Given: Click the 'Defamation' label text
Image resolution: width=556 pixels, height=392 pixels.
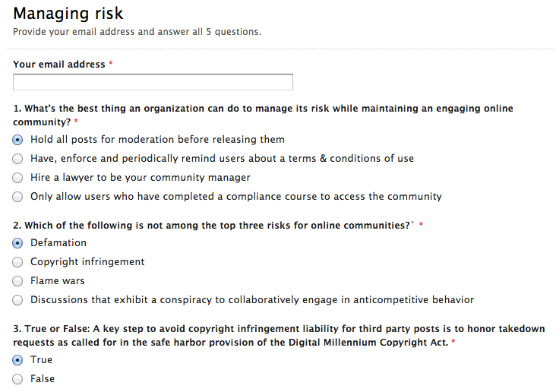Looking at the screenshot, I should tap(58, 242).
